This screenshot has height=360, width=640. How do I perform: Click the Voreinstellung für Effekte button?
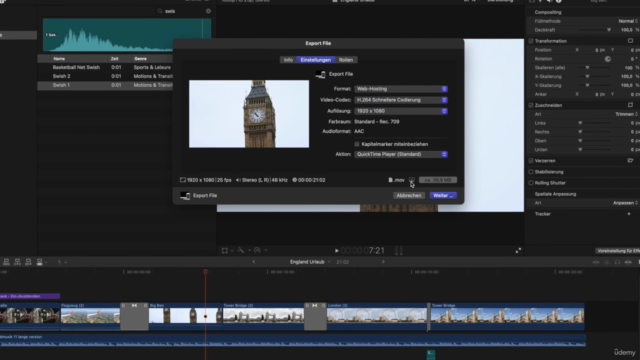(617, 251)
